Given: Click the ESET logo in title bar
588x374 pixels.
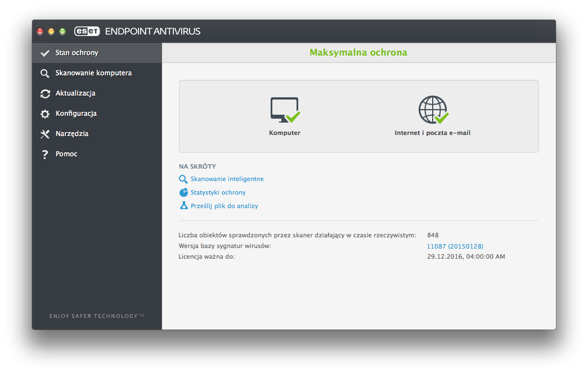Looking at the screenshot, I should tap(87, 31).
